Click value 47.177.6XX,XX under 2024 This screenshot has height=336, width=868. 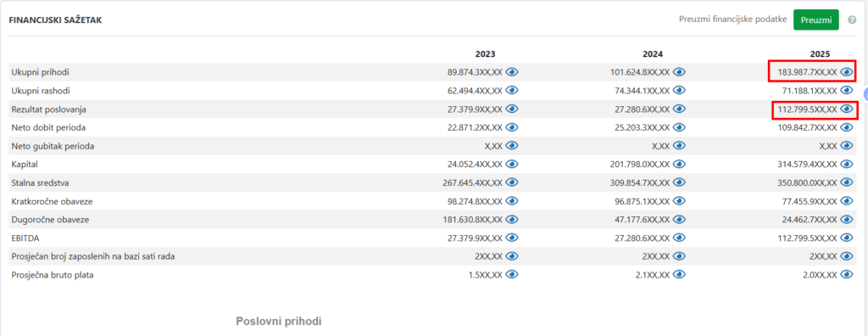pos(643,220)
